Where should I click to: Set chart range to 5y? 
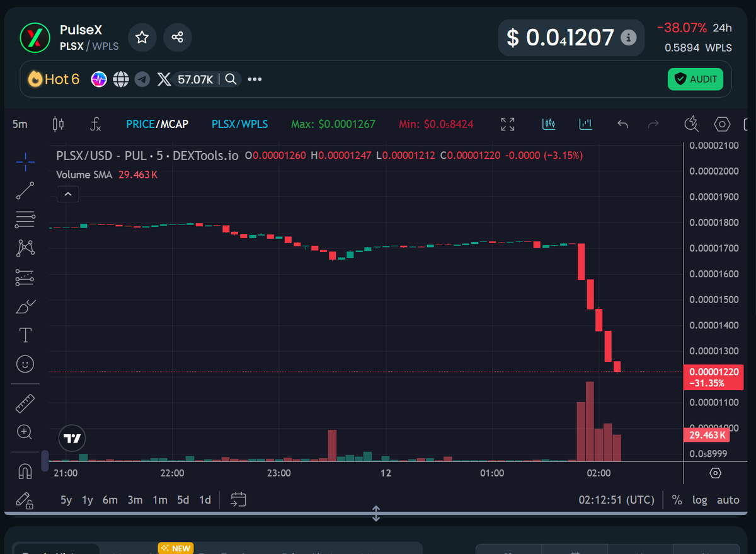66,500
